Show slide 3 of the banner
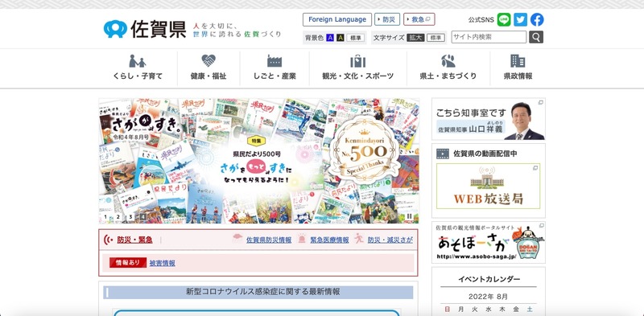644x316 pixels. [x=130, y=217]
